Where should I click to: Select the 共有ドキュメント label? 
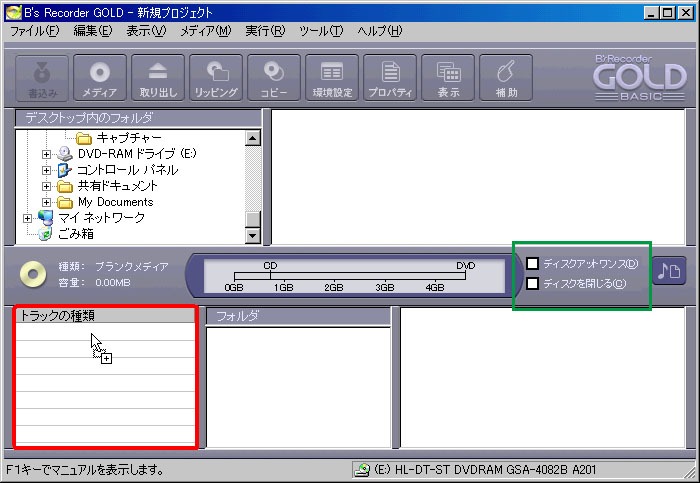(x=118, y=186)
